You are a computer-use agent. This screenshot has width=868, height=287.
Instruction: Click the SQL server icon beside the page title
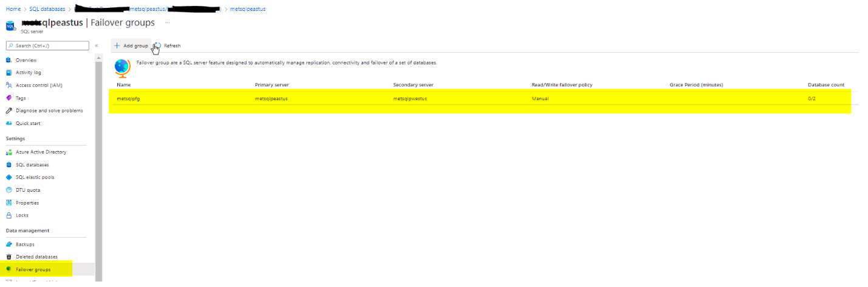(10, 26)
